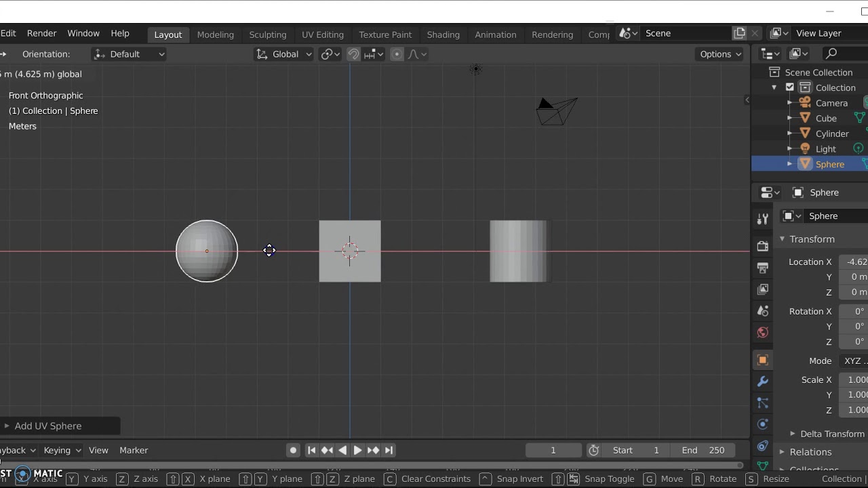This screenshot has height=488, width=868.
Task: Click the Rotation mode XYZ selector
Action: click(x=853, y=361)
